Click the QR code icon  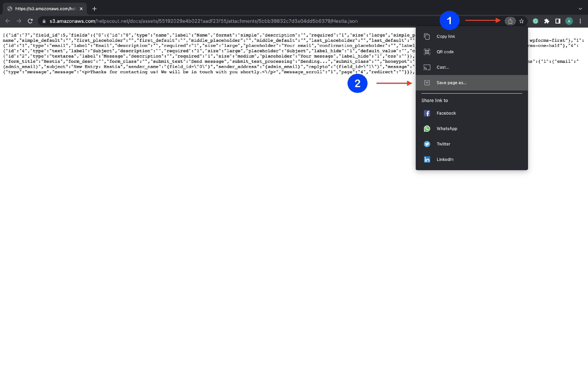click(x=427, y=52)
